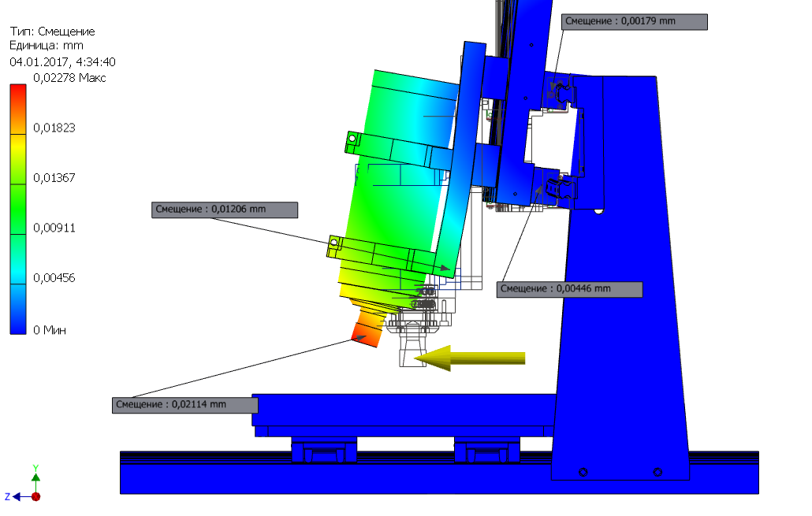812x516 pixels.
Task: Click the '0,00456' legend value
Action: point(54,278)
